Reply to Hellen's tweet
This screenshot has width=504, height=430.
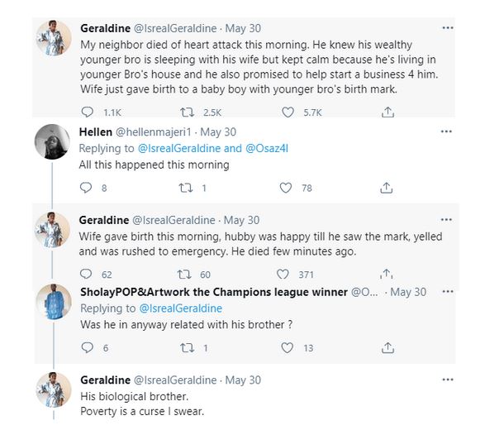87,188
